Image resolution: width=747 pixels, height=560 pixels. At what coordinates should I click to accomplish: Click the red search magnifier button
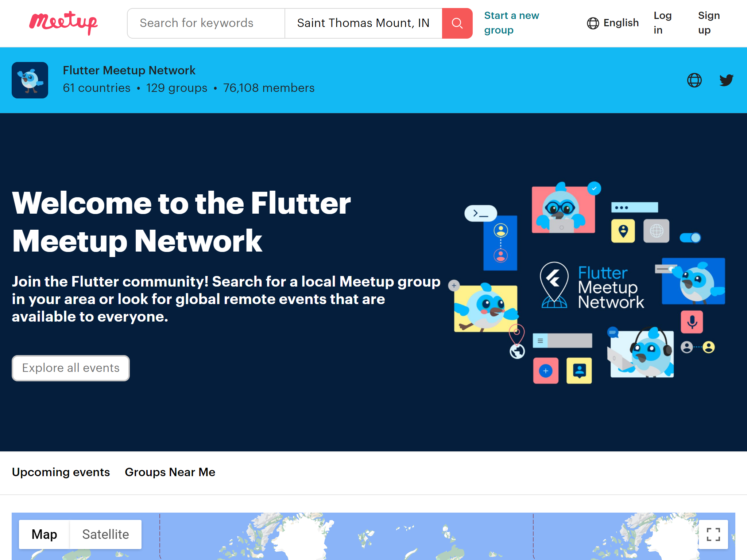(457, 23)
